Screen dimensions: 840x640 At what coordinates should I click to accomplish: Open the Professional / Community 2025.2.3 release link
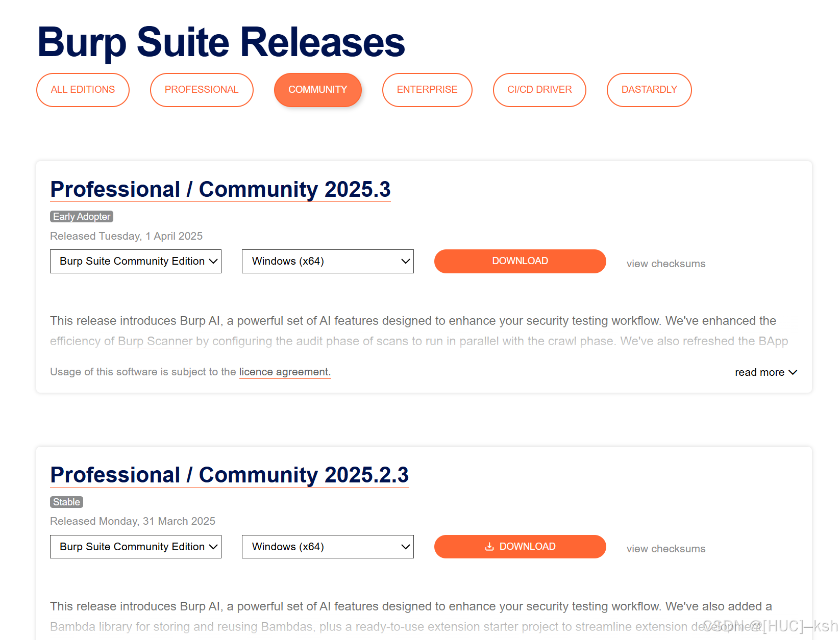tap(230, 475)
